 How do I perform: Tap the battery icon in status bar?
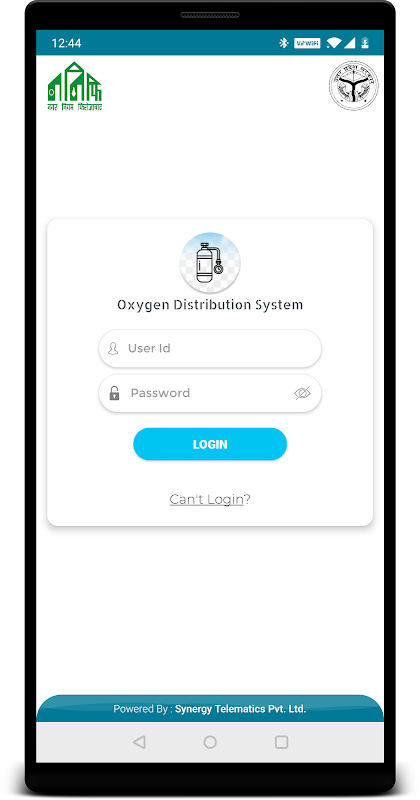click(x=365, y=43)
